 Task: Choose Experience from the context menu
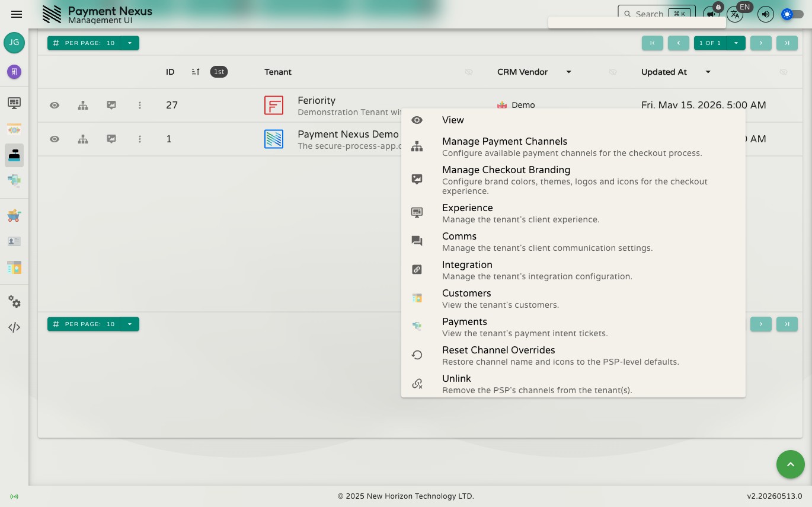point(573,213)
